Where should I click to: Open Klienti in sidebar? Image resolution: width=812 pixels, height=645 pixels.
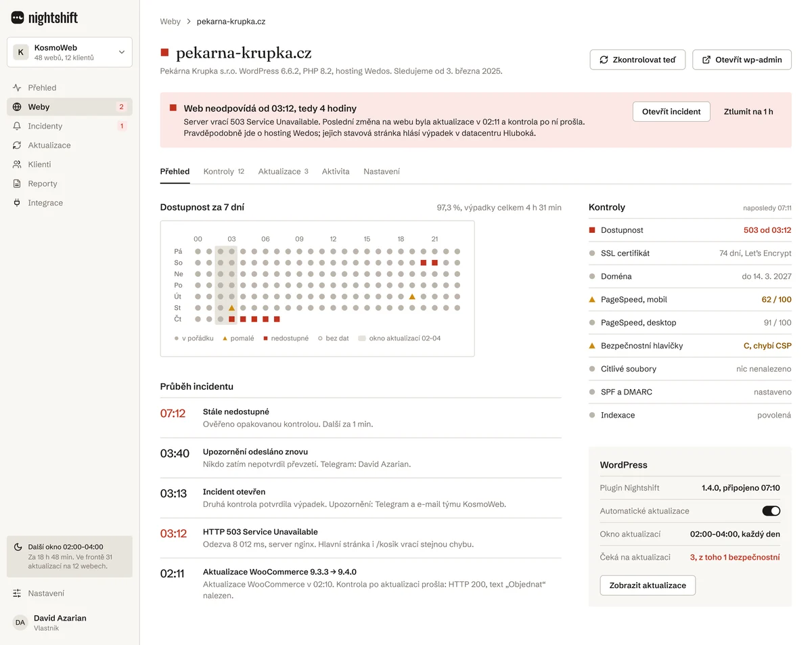tap(70, 164)
